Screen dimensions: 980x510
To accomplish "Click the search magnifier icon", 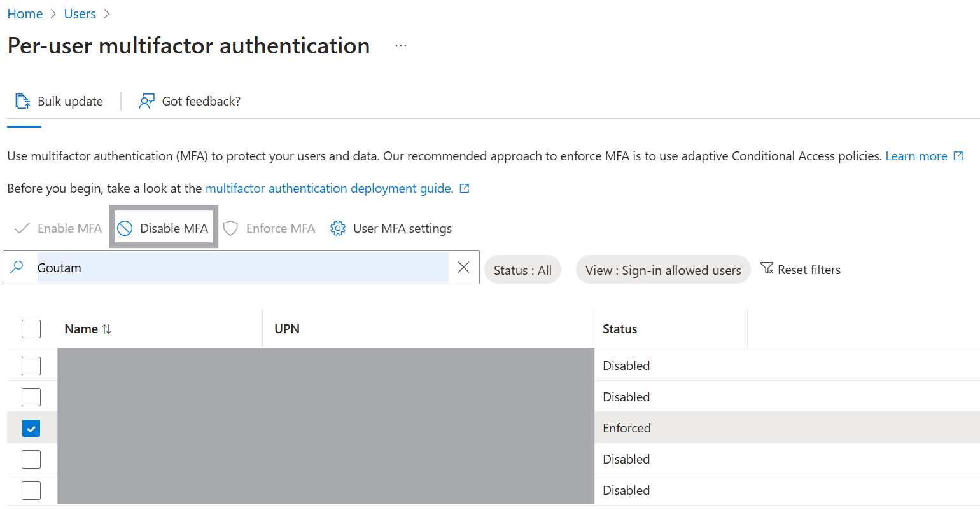I will (18, 267).
